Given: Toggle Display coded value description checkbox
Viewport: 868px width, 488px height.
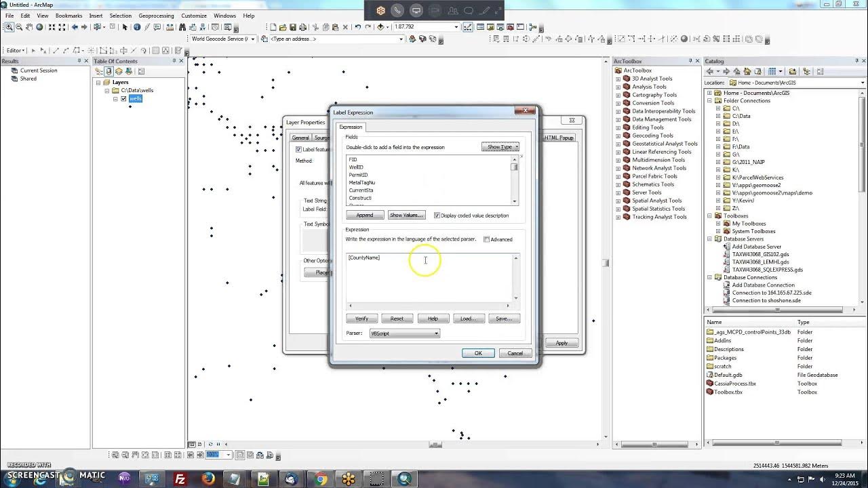Looking at the screenshot, I should [x=437, y=216].
